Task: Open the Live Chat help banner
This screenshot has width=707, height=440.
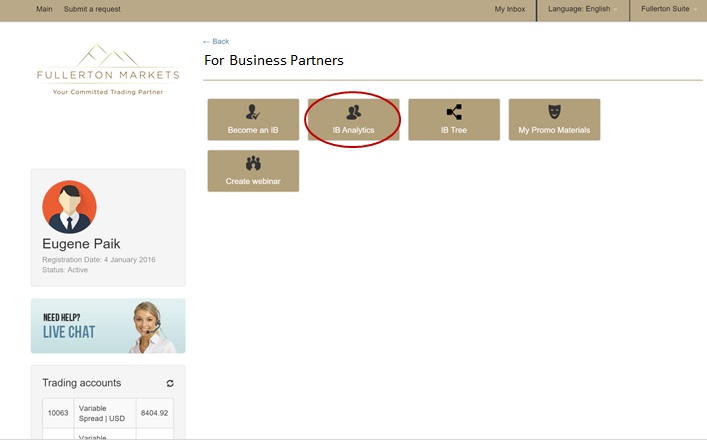Action: [x=108, y=325]
